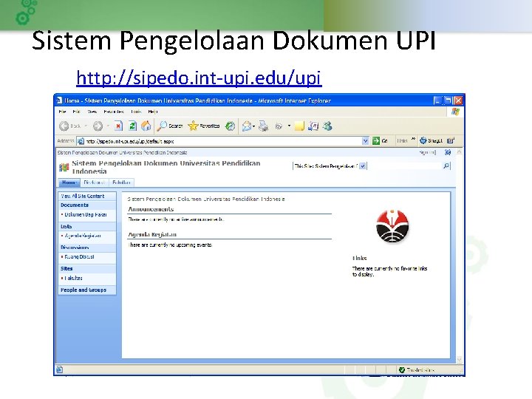Image resolution: width=532 pixels, height=399 pixels.
Task: Click the Back arrow button in Internet Explorer
Action: click(64, 126)
